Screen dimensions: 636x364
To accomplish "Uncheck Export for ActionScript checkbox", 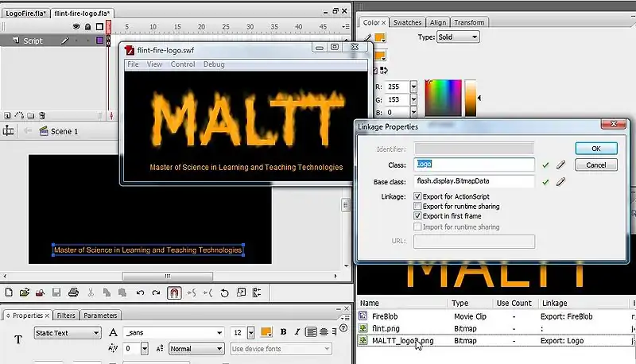I will (x=417, y=196).
